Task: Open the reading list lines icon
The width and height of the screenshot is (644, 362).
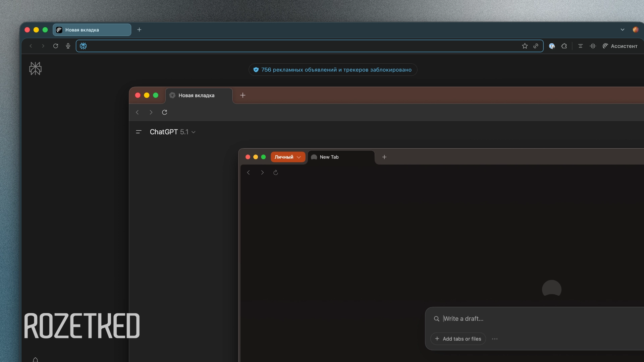Action: point(580,46)
